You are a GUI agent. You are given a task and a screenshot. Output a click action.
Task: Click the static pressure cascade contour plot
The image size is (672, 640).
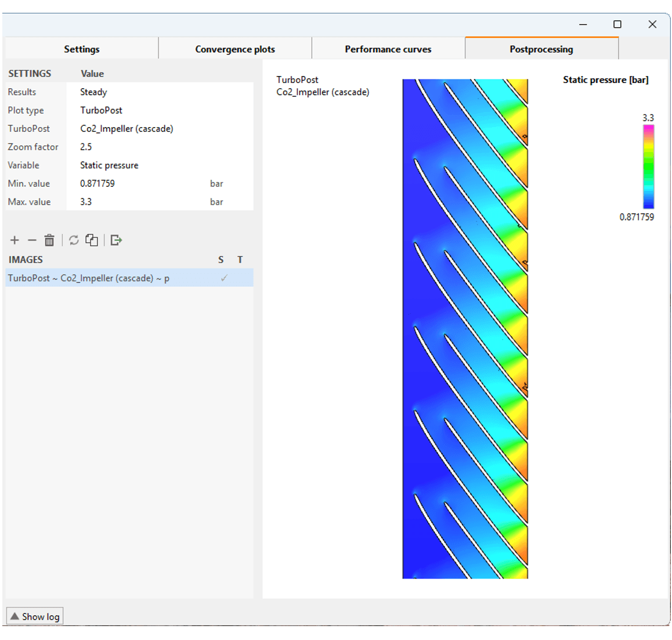(x=465, y=328)
